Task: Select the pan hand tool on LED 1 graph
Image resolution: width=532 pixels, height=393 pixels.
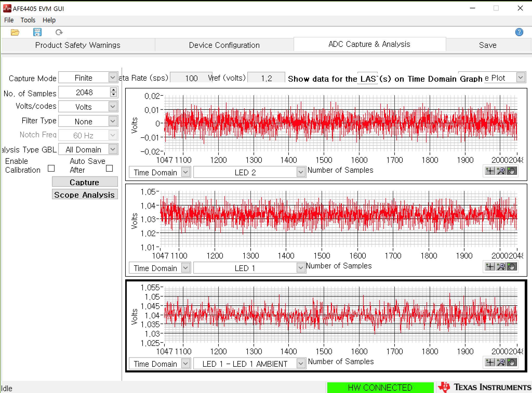Action: (512, 267)
